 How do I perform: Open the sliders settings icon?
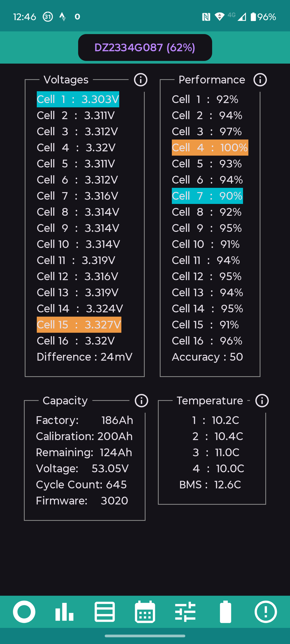(x=185, y=612)
